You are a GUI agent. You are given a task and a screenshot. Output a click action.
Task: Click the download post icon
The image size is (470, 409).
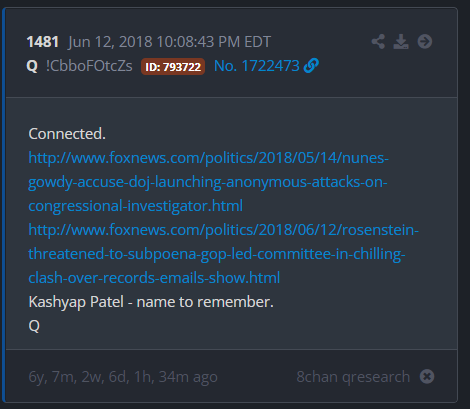[401, 42]
